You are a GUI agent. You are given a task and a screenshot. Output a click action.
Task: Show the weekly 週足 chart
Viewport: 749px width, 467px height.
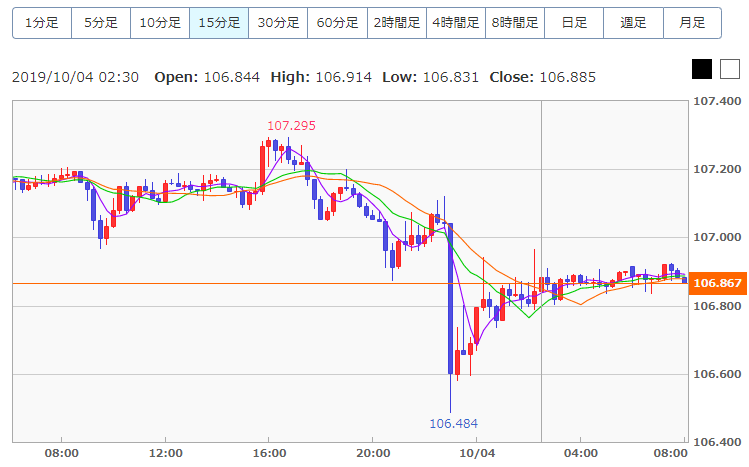[x=633, y=22]
